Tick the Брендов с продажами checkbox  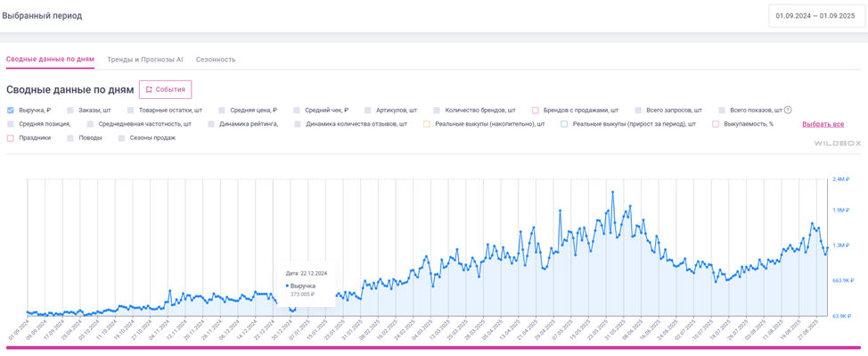click(x=536, y=110)
